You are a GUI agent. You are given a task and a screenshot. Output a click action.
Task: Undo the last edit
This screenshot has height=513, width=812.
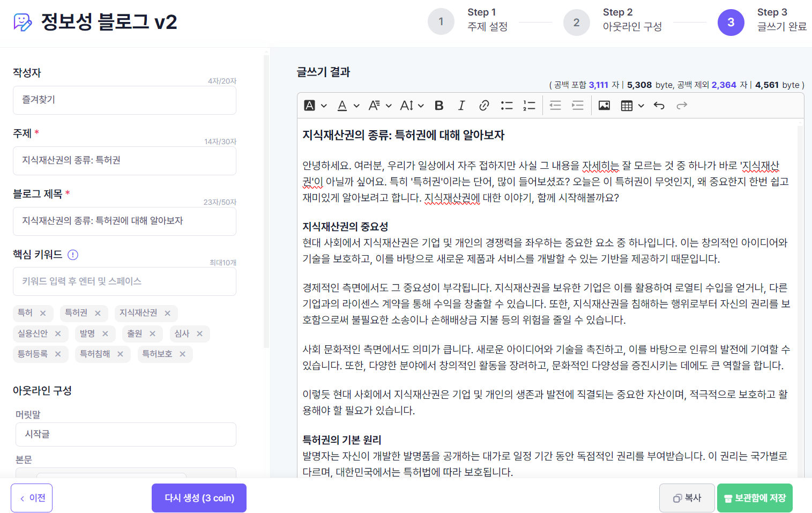[659, 105]
